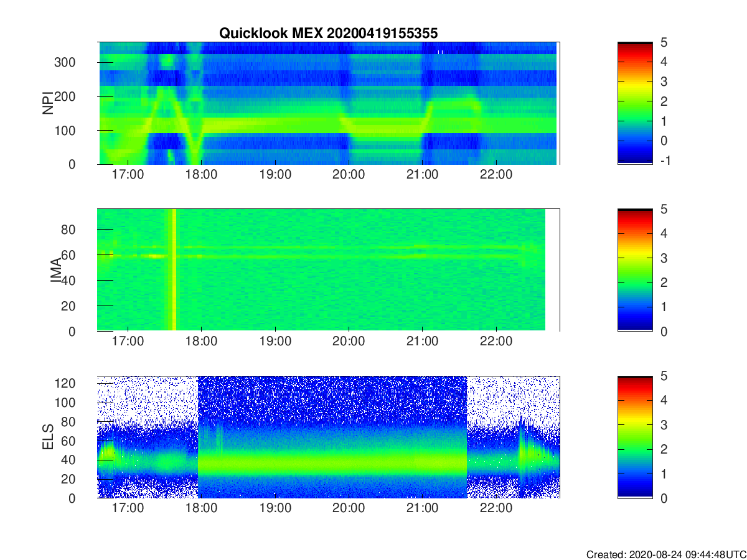Screen dimensions: 747x560
Task: Click the "17:00" label under NPI plot
Action: tap(128, 174)
